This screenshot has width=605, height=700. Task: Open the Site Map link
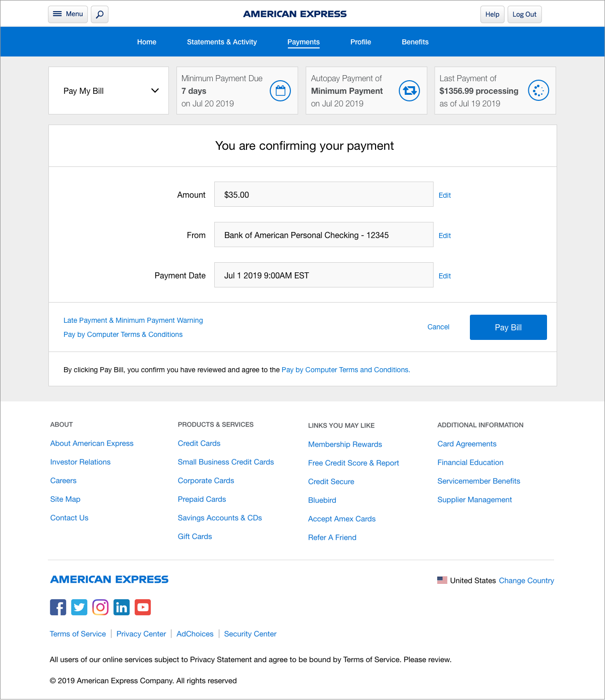65,499
